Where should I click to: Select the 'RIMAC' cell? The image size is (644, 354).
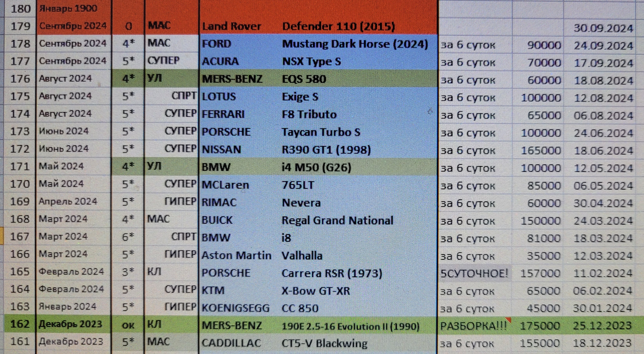pyautogui.click(x=240, y=202)
